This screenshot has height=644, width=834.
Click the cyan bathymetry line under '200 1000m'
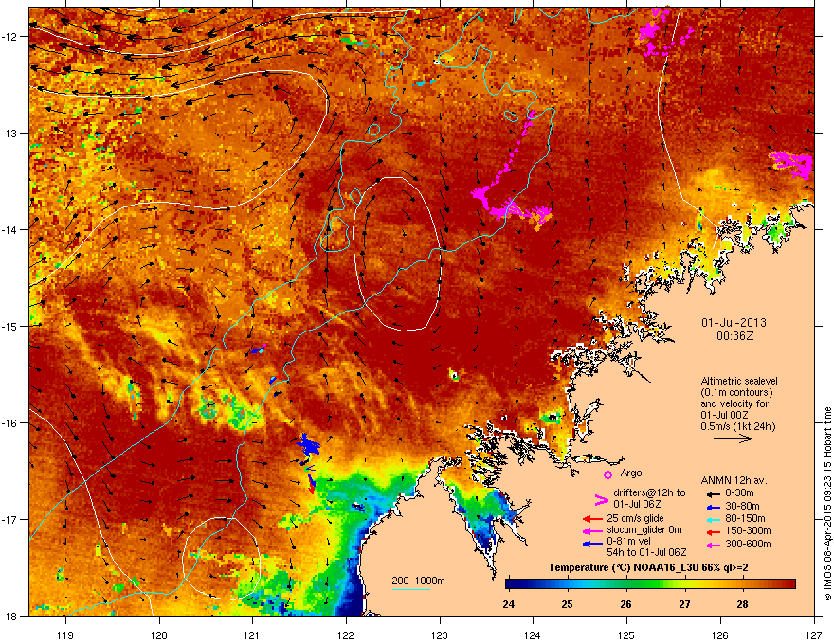coord(410,589)
